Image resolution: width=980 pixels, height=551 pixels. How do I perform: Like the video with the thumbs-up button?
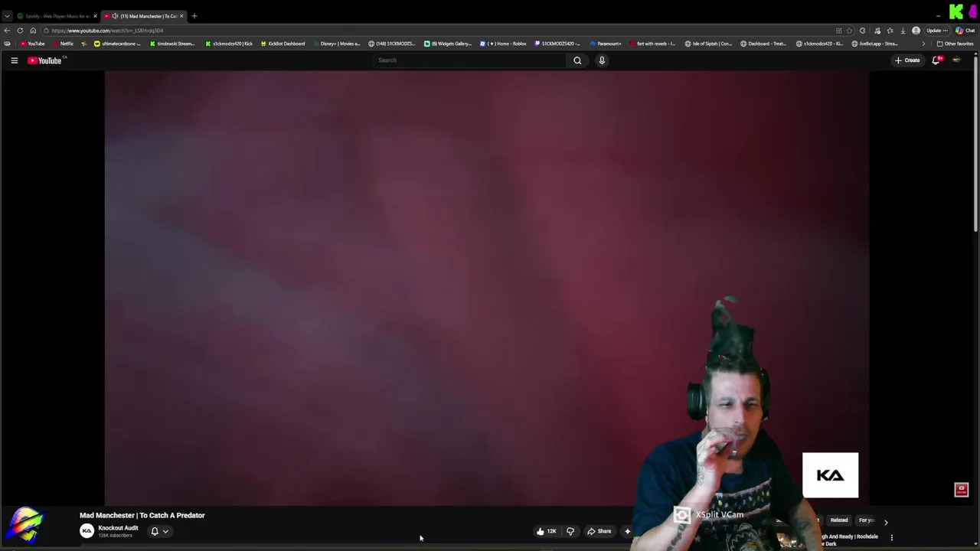546,531
